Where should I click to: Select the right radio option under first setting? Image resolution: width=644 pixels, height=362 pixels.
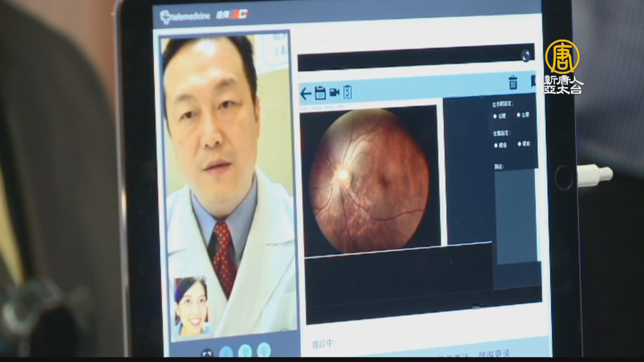[519, 115]
